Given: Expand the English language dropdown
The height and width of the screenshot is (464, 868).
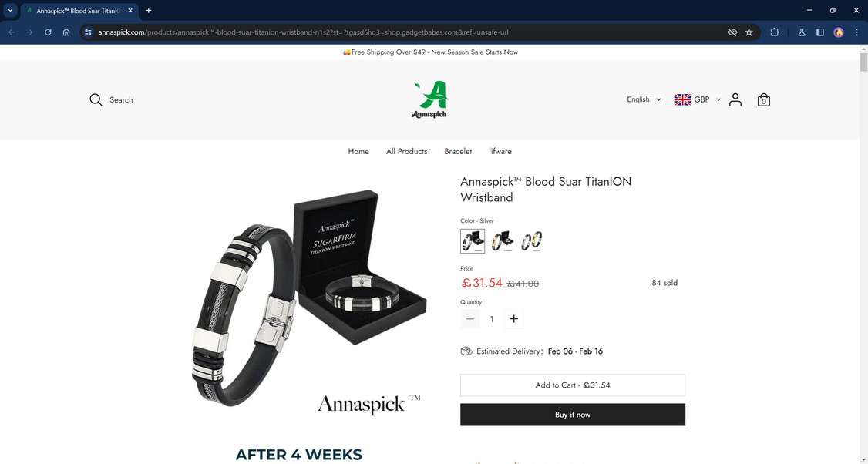Looking at the screenshot, I should (644, 99).
